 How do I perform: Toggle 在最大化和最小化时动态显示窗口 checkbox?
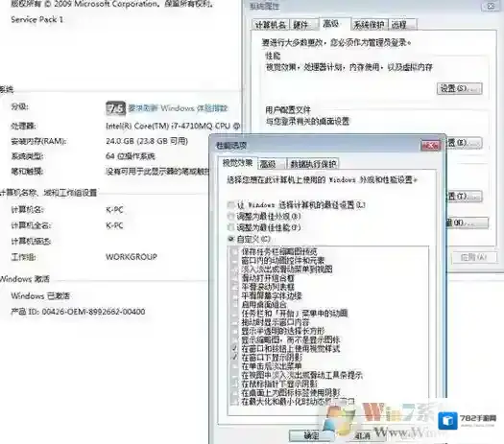(x=235, y=401)
